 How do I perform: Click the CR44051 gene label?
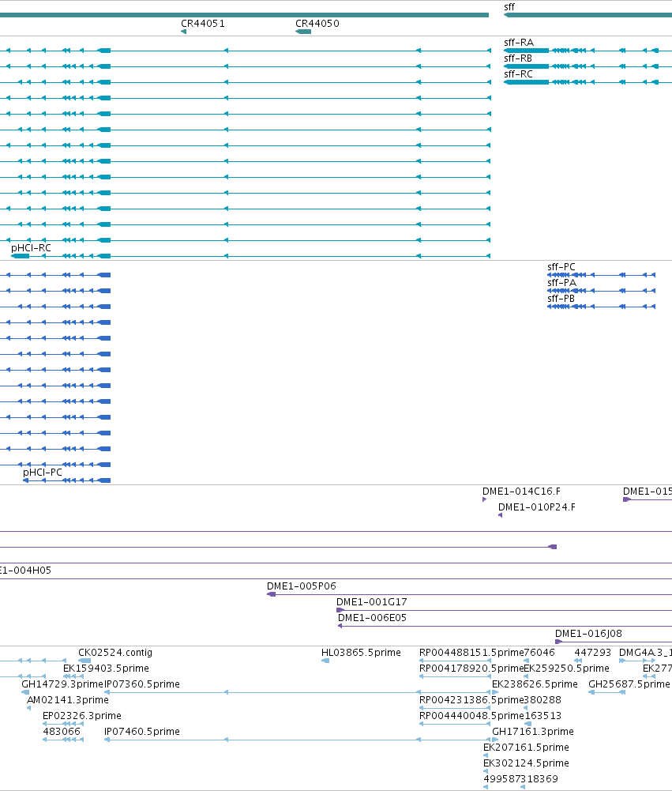pyautogui.click(x=203, y=23)
